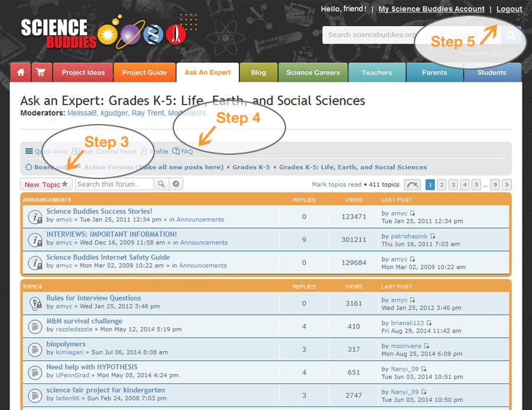Open moderator MelissaB profile
This screenshot has height=410, width=532.
click(x=82, y=113)
